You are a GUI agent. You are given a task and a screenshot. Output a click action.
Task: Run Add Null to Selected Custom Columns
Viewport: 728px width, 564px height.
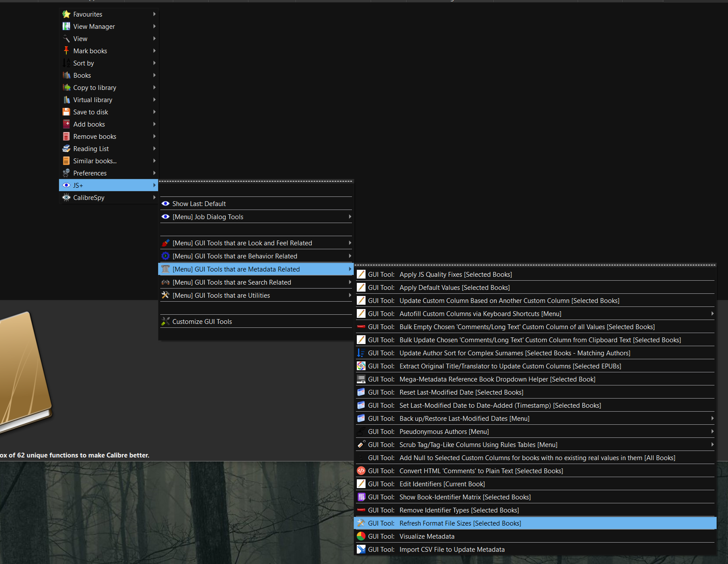535,458
